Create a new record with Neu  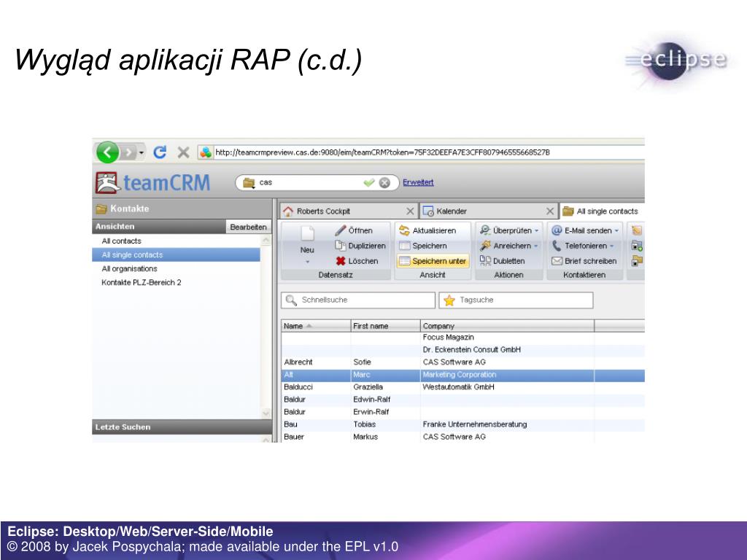click(x=307, y=244)
